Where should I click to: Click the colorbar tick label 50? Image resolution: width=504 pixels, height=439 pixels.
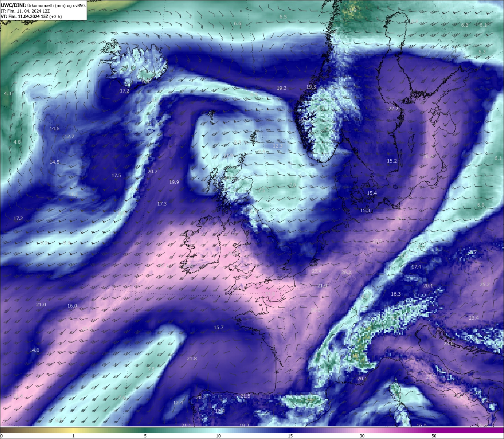tap(434, 436)
